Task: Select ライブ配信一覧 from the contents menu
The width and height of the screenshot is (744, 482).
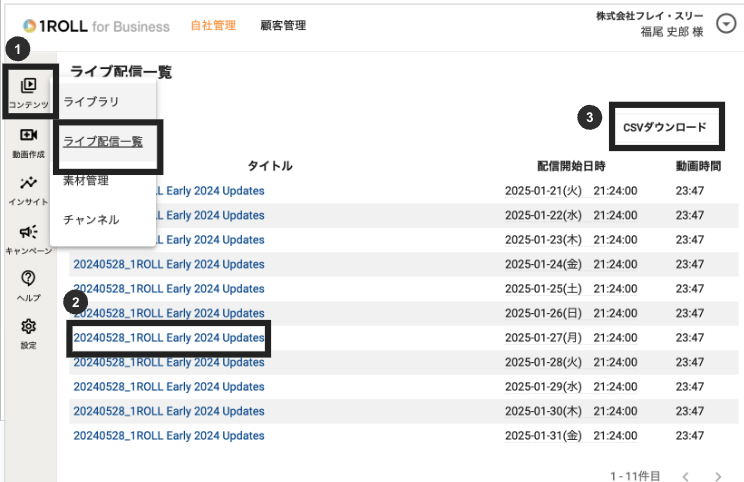Action: pyautogui.click(x=103, y=142)
